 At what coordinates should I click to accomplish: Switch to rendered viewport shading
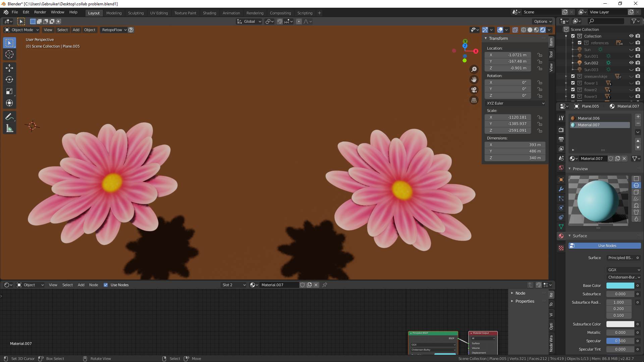pos(543,30)
